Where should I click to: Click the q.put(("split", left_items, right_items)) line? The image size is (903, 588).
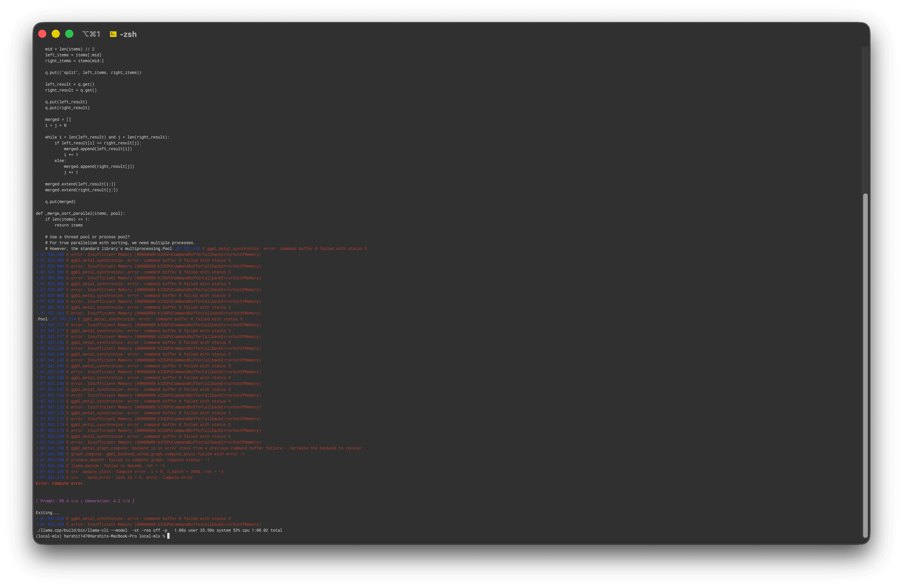[93, 73]
